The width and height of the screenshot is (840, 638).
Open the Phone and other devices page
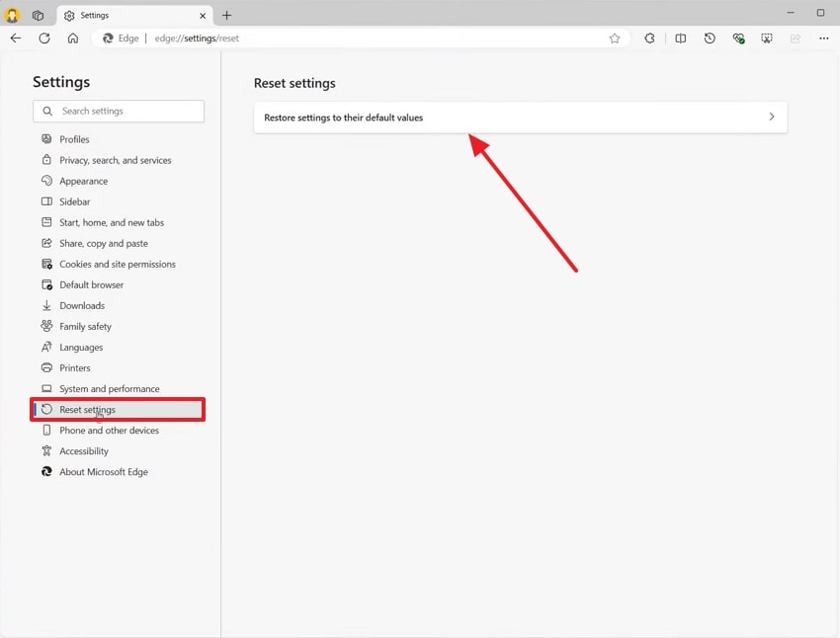pos(108,430)
